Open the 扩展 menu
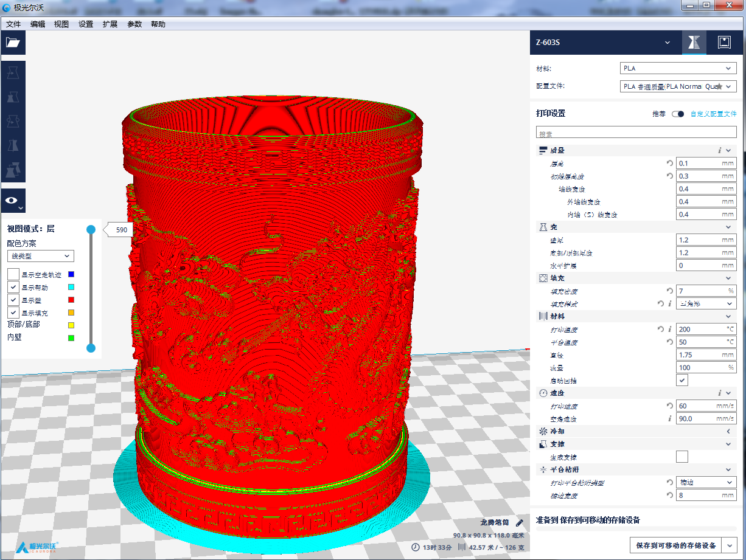The width and height of the screenshot is (746, 560). click(110, 24)
